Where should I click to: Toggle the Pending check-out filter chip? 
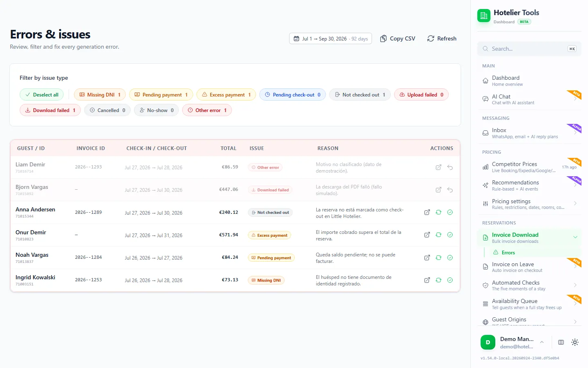pos(293,94)
